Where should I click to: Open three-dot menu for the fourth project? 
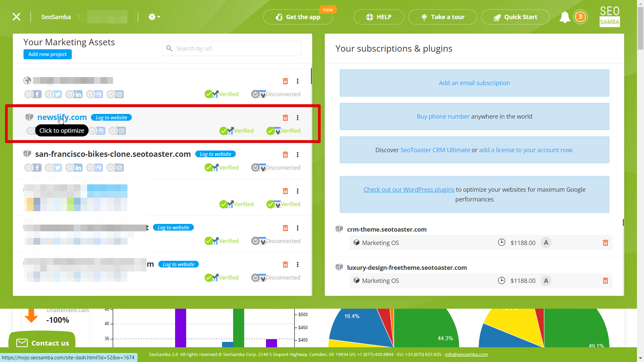tap(298, 191)
